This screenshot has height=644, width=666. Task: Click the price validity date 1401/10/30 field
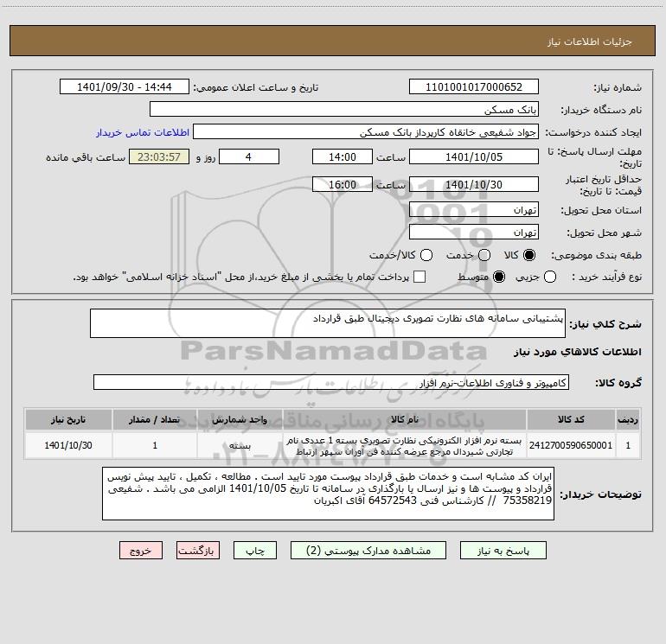(x=474, y=184)
